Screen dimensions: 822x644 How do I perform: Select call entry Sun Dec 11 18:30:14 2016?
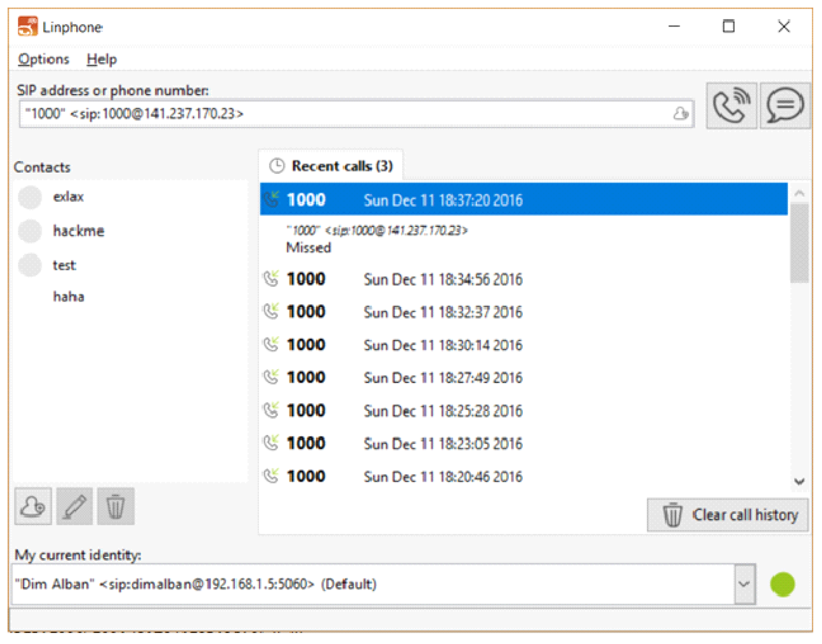pos(524,344)
